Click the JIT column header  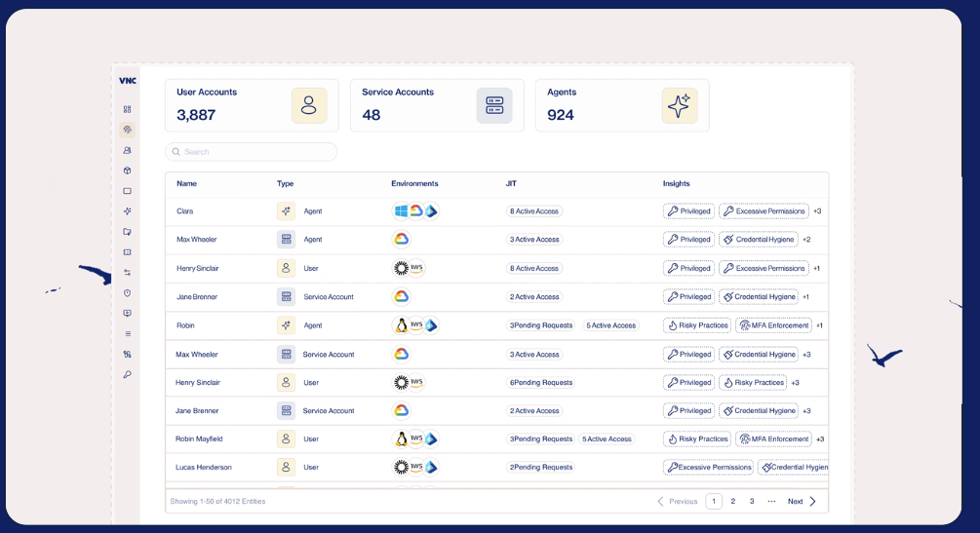point(511,184)
